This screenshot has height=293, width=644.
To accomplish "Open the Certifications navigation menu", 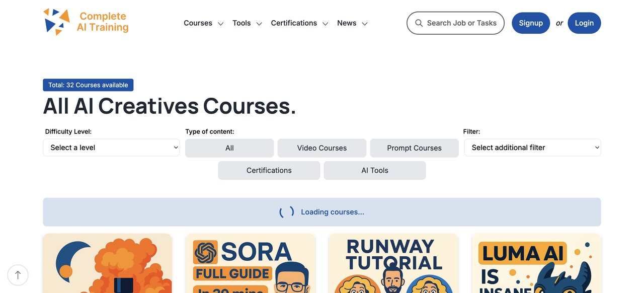I will click(x=294, y=23).
